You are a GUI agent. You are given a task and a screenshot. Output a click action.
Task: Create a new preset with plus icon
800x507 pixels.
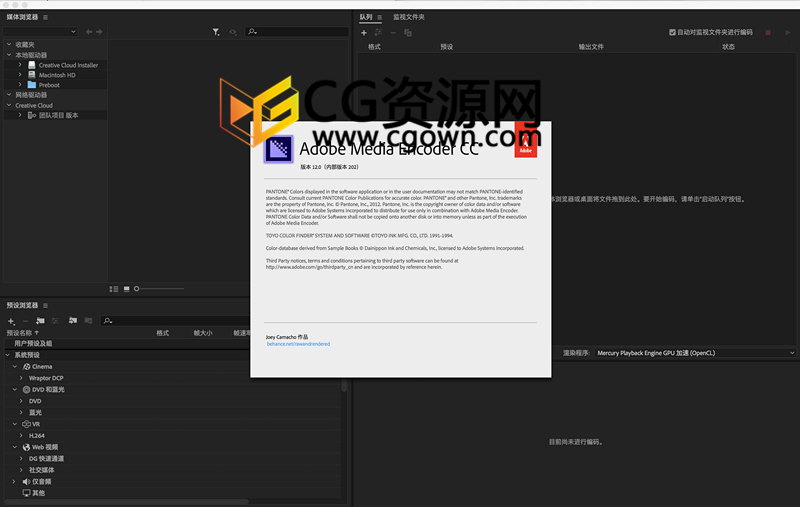(x=11, y=321)
